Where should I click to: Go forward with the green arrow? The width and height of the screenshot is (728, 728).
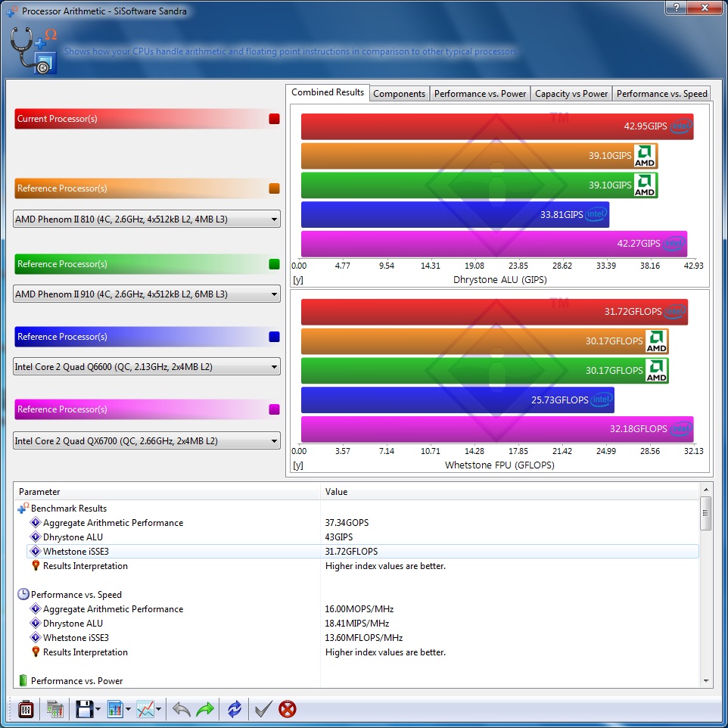tap(205, 709)
